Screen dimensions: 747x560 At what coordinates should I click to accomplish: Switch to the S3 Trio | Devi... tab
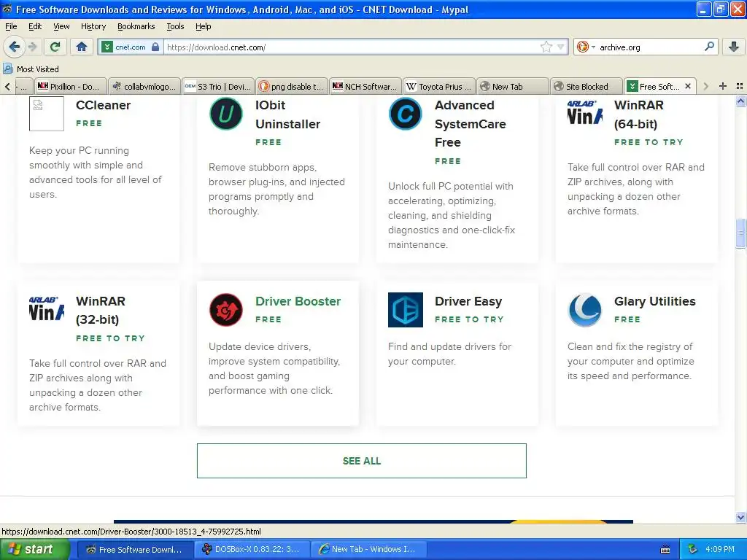click(217, 86)
